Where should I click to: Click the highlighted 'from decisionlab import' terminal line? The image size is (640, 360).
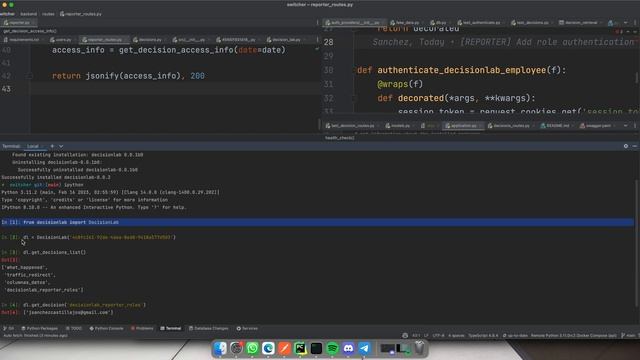coord(317,222)
